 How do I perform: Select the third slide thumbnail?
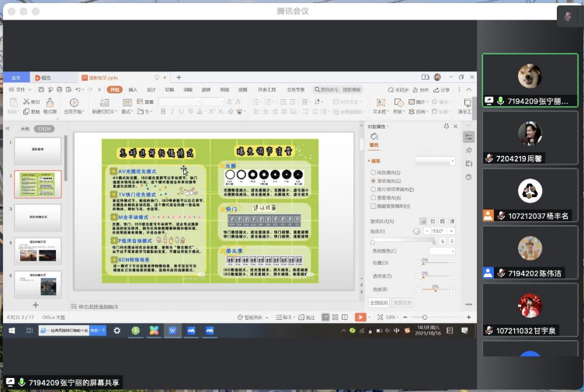point(37,217)
